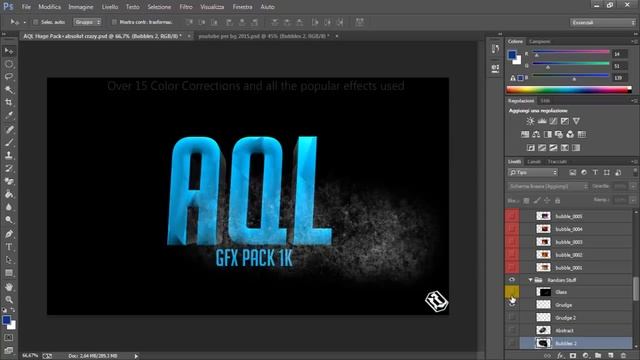This screenshot has width=640, height=360.
Task: Open the Finestra menu
Action: tap(242, 7)
